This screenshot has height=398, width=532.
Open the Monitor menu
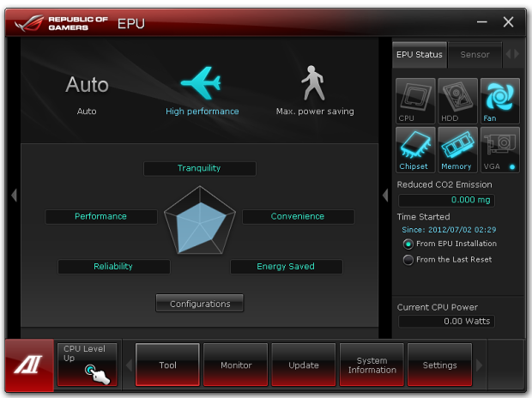(235, 365)
